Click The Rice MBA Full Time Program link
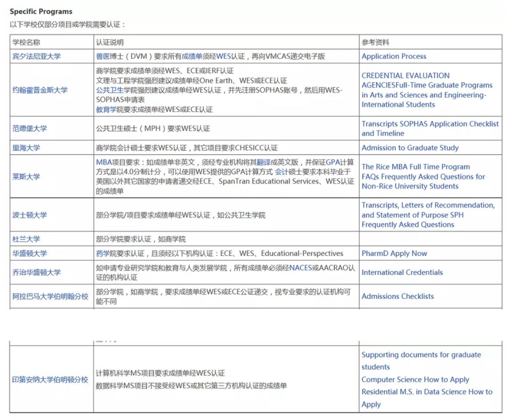Screen dimensions: 510x420 tap(416, 167)
